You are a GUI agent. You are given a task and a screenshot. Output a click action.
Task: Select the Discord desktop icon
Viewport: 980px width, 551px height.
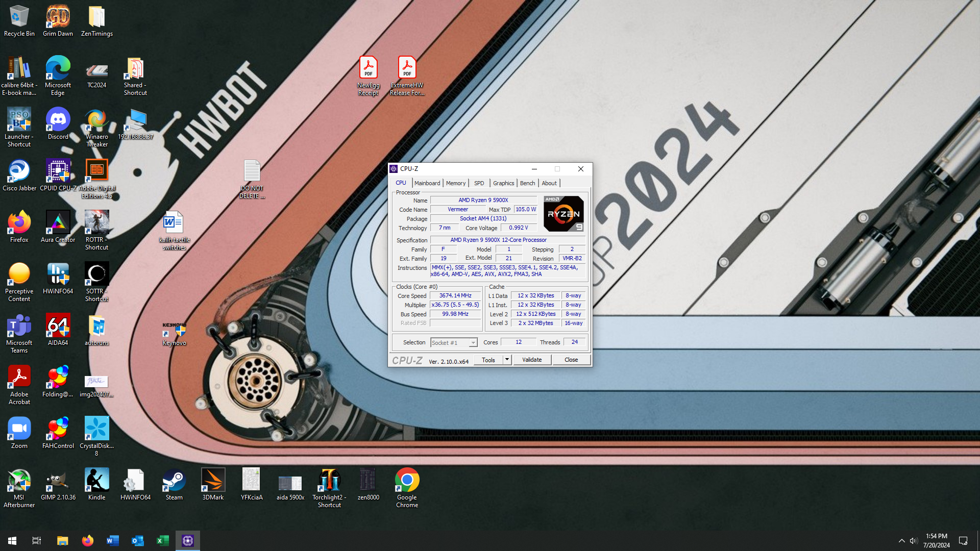[58, 123]
